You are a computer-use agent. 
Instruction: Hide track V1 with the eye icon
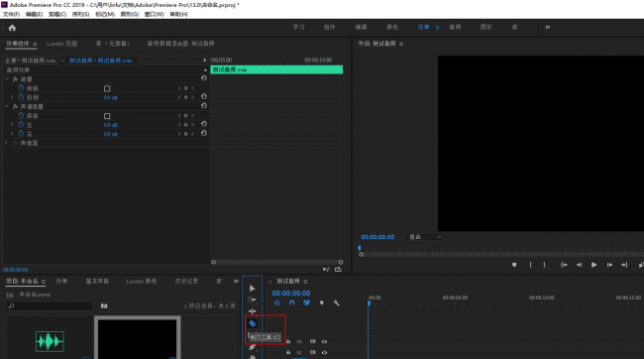(x=324, y=341)
